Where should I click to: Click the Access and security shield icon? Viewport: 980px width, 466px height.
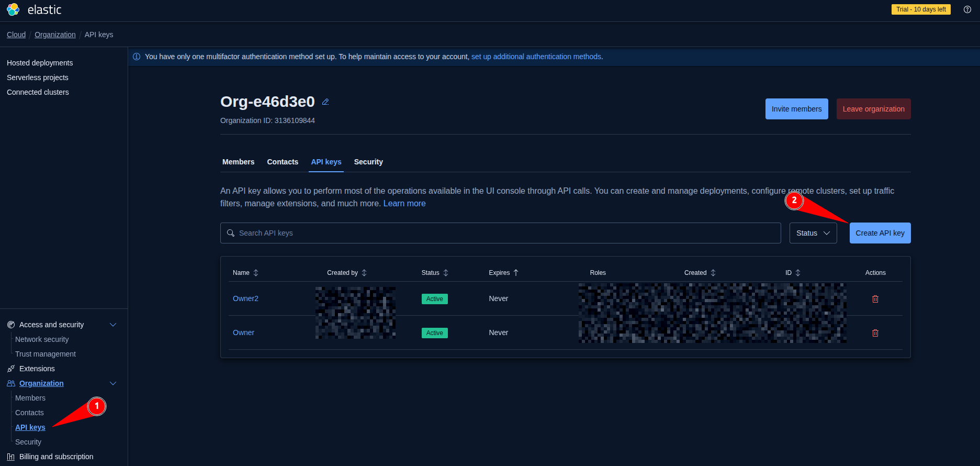[11, 325]
